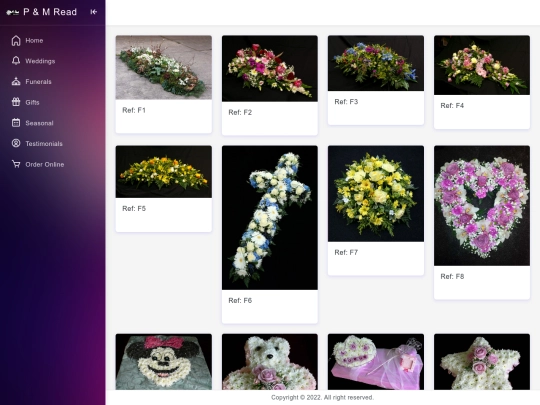Select the Minnie Mouse floral tribute image

pos(164,362)
